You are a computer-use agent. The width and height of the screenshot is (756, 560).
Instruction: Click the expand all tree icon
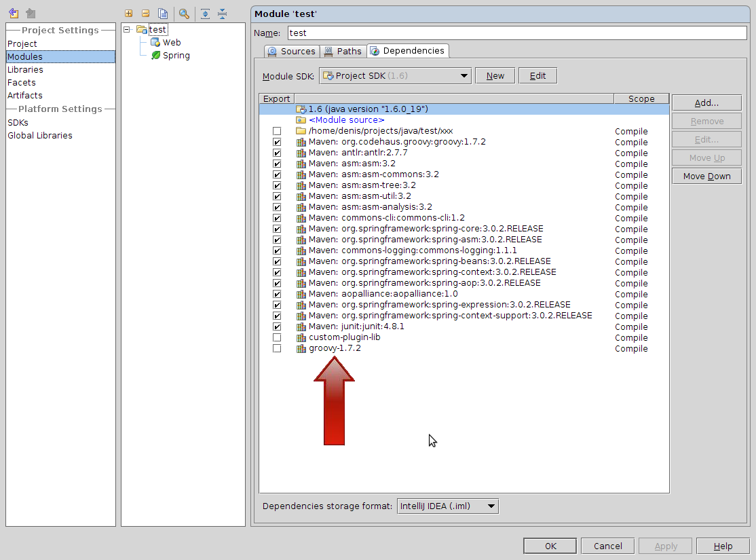click(206, 14)
